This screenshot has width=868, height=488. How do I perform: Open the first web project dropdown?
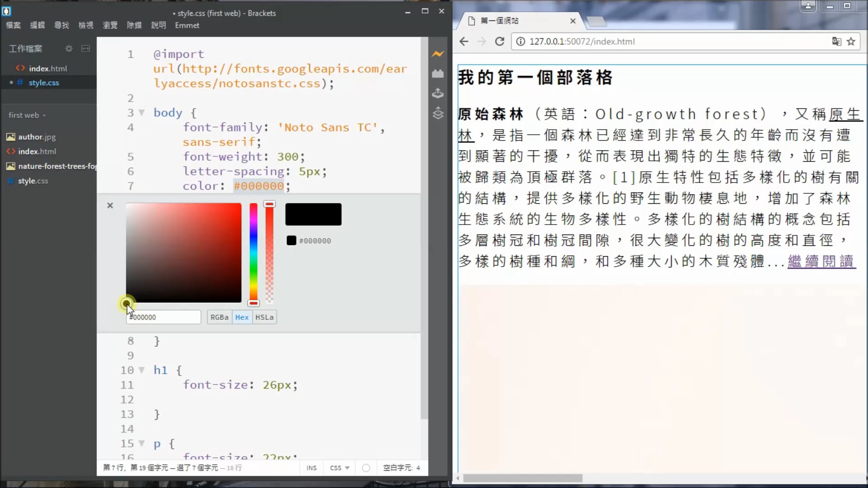tap(27, 115)
